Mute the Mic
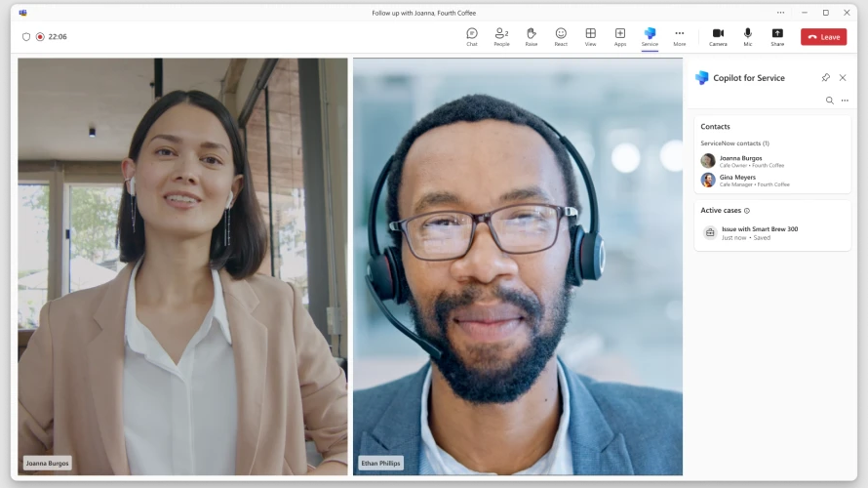The width and height of the screenshot is (868, 488). point(748,36)
